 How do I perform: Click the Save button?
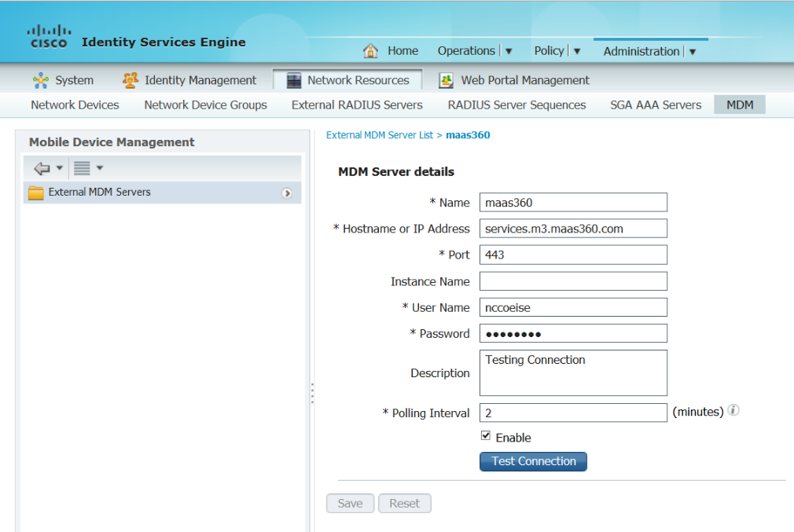tap(350, 504)
